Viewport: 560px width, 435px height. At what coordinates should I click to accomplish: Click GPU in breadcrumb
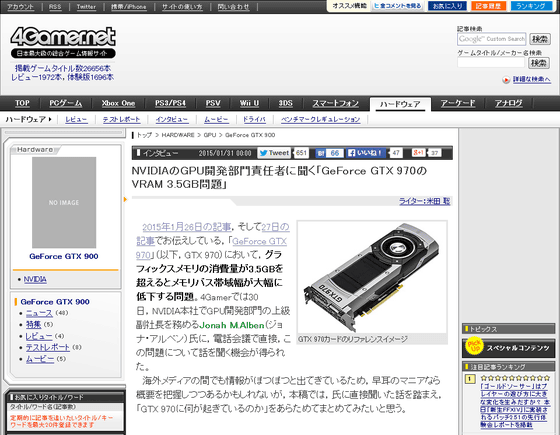pyautogui.click(x=210, y=135)
